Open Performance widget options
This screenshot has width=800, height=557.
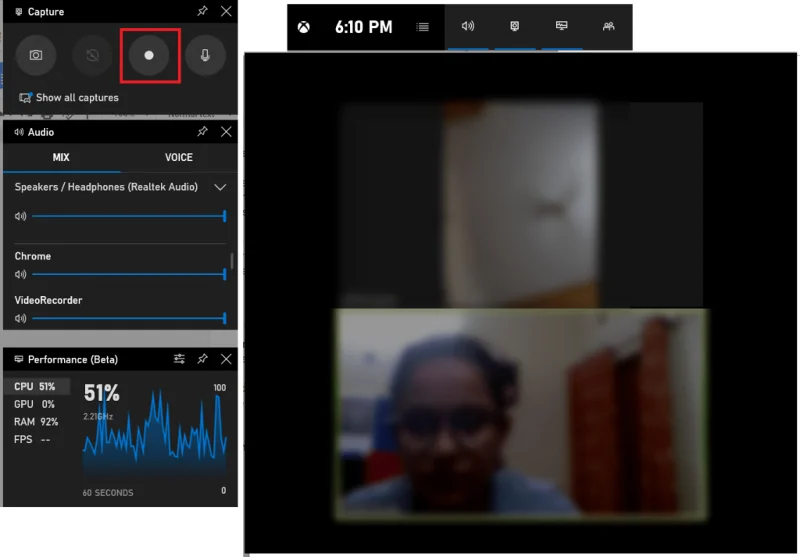click(x=179, y=359)
